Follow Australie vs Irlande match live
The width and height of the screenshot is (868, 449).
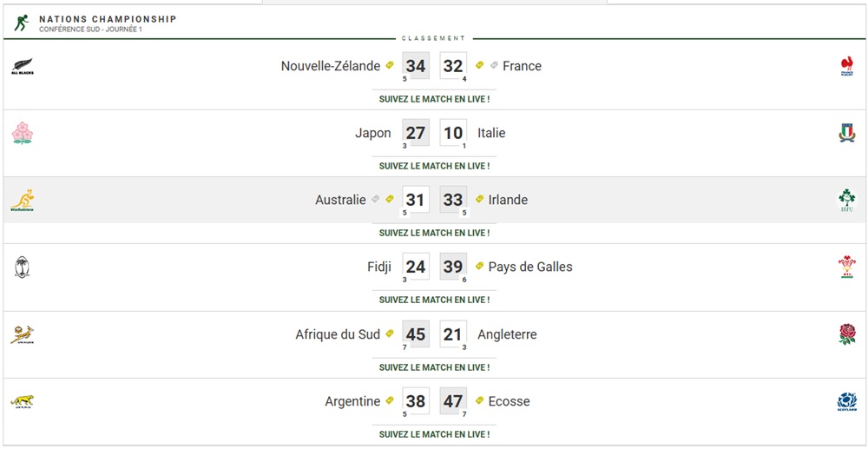tap(434, 233)
